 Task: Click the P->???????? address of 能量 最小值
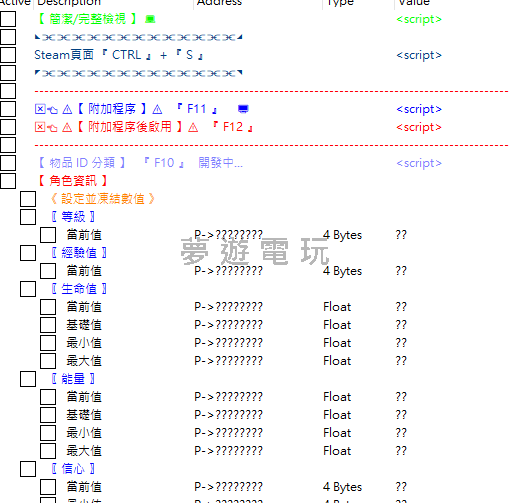click(x=229, y=433)
